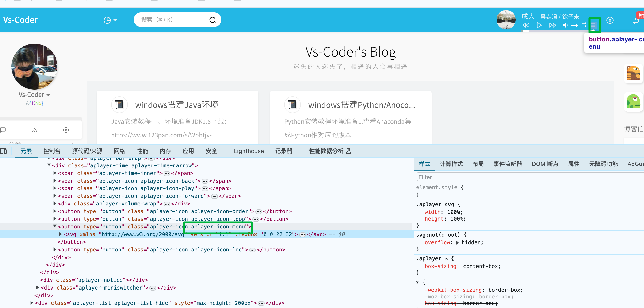
Task: Click the book icon of Python article
Action: (x=293, y=104)
